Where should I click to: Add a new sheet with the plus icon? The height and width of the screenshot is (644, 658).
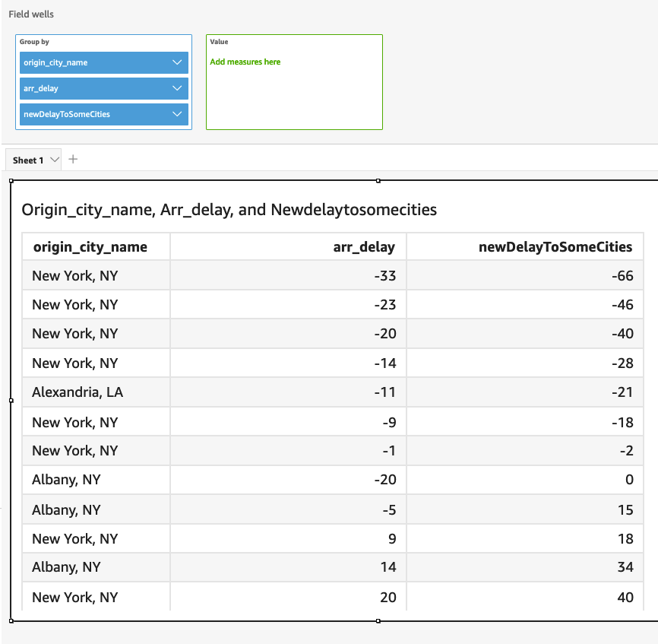click(72, 159)
